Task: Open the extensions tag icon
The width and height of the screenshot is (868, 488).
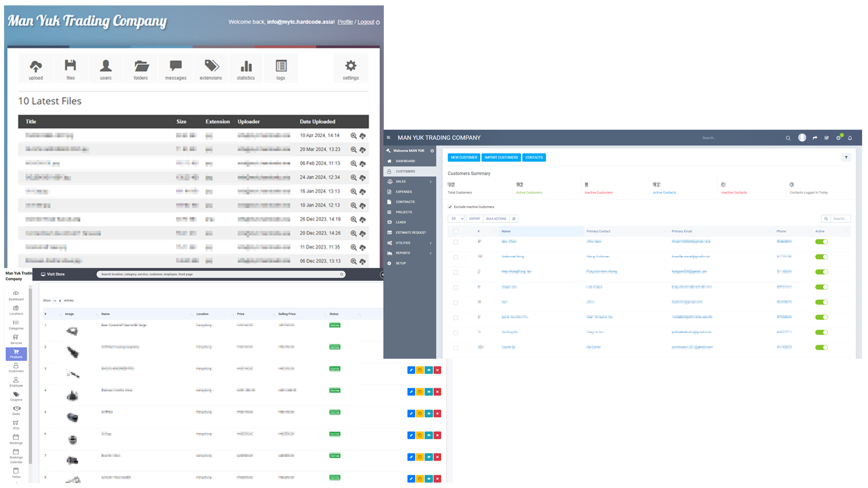Action: click(211, 66)
